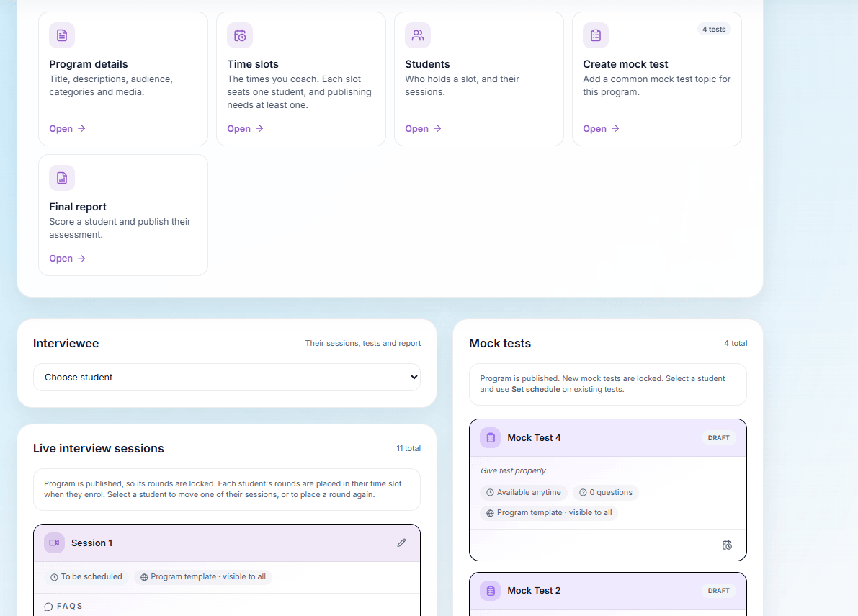Open Final report link
The width and height of the screenshot is (858, 616).
pyautogui.click(x=67, y=259)
